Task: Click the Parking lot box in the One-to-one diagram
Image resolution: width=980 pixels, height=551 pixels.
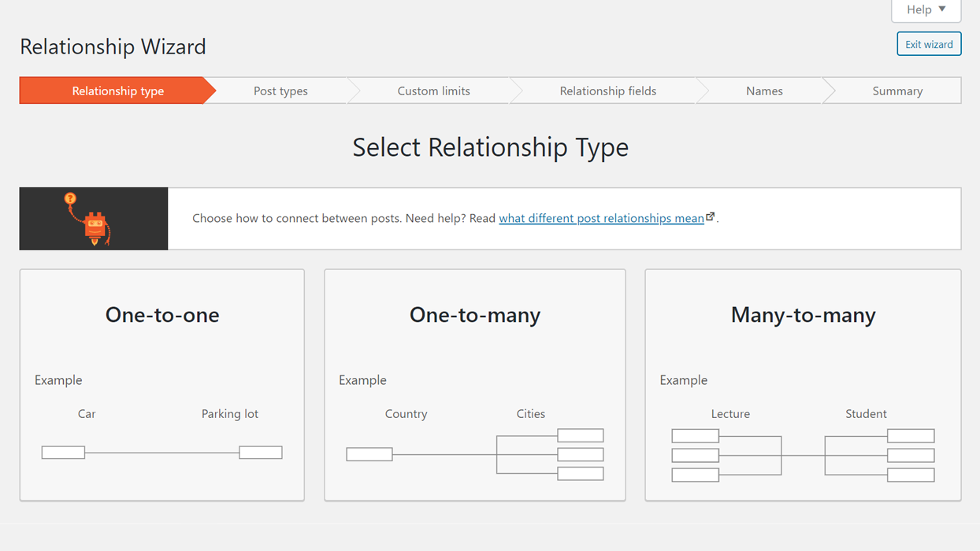Action: 261,452
